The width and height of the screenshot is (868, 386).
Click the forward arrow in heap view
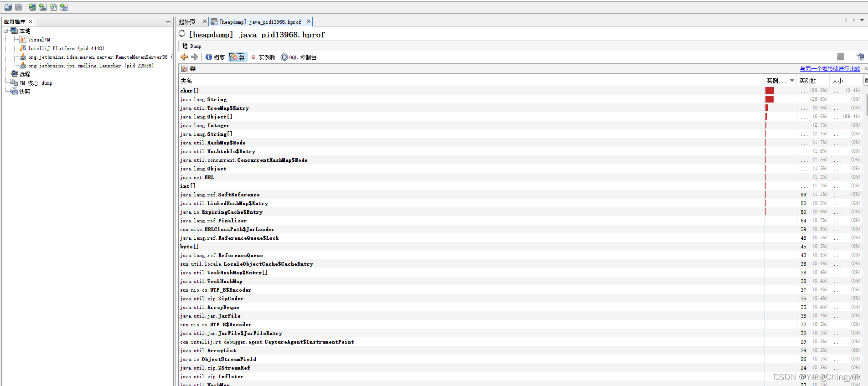(195, 57)
